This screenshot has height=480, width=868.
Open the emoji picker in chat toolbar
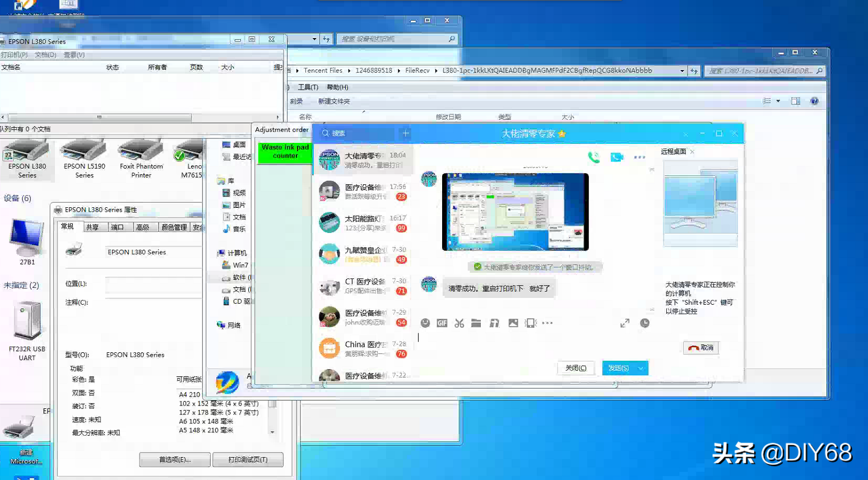click(425, 323)
